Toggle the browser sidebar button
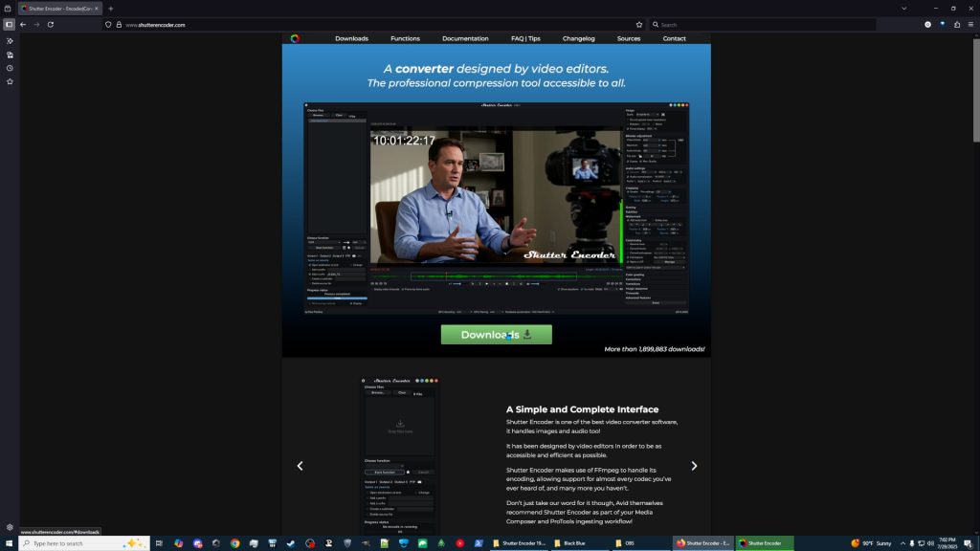The width and height of the screenshot is (980, 551). coord(10,25)
